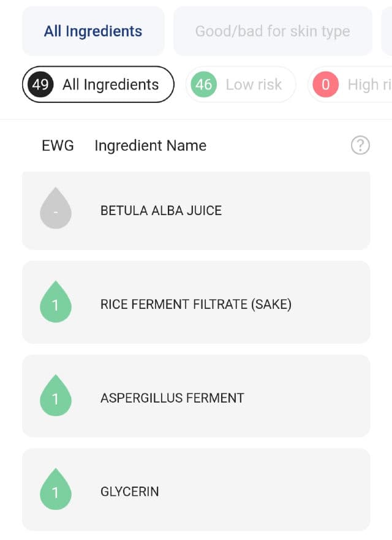The height and width of the screenshot is (540, 392).
Task: Tap the green EWG drop for Aspergillus Ferment
Action: pos(56,397)
